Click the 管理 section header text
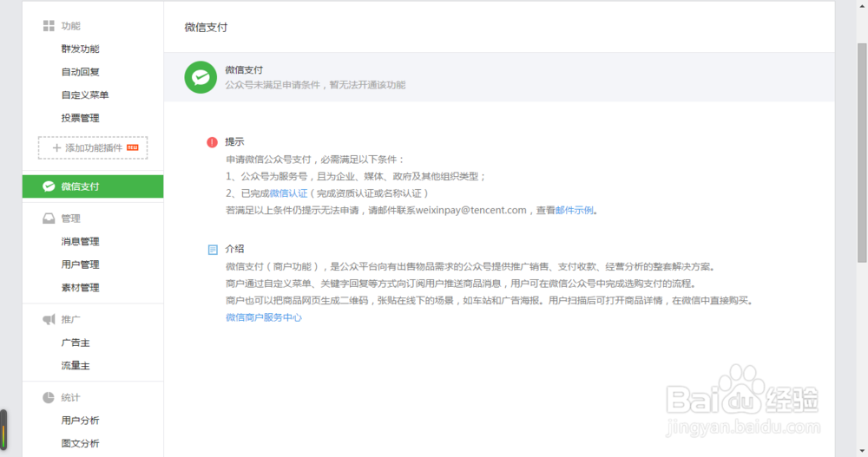Screen dimensions: 868x457 (71, 219)
